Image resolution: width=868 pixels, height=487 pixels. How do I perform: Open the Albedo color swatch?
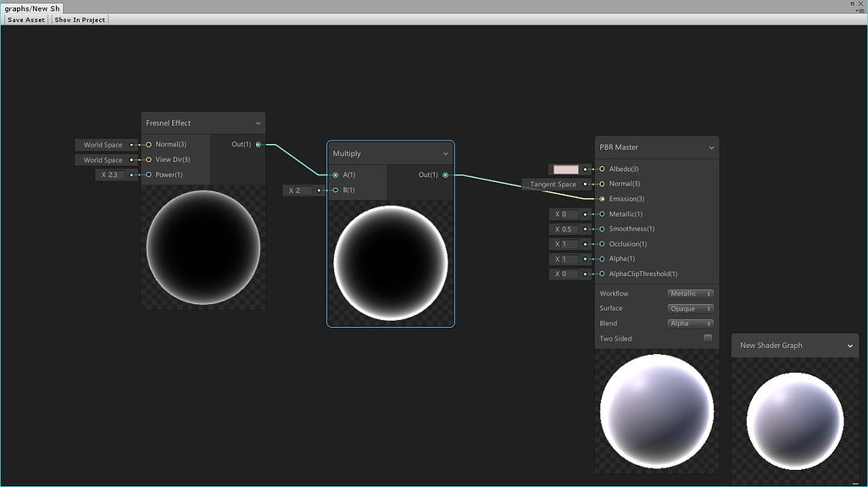point(565,169)
